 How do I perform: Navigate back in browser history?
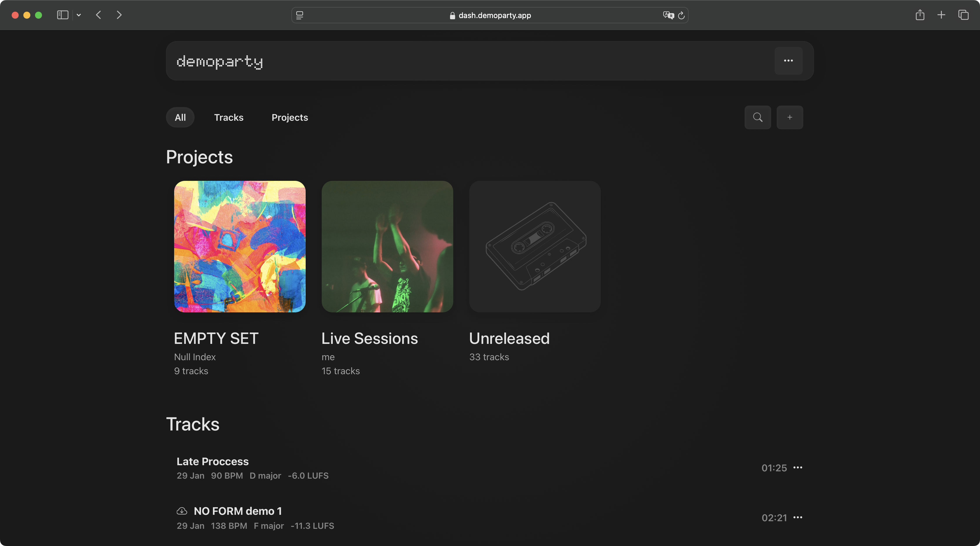point(98,15)
